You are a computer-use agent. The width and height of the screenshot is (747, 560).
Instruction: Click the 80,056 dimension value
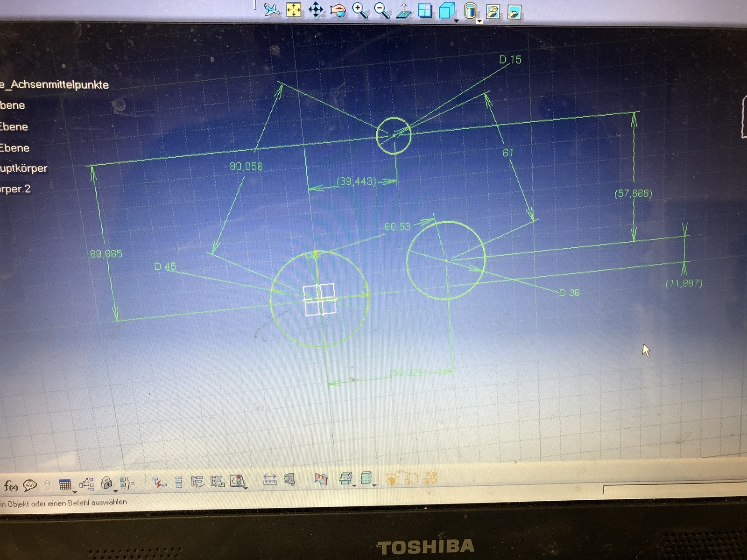[x=246, y=167]
